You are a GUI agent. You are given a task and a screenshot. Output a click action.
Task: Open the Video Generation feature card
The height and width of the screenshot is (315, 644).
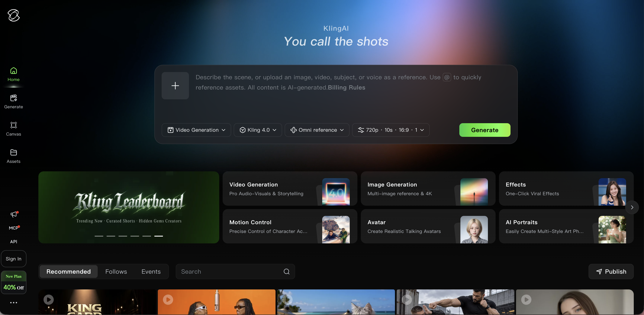click(x=290, y=189)
